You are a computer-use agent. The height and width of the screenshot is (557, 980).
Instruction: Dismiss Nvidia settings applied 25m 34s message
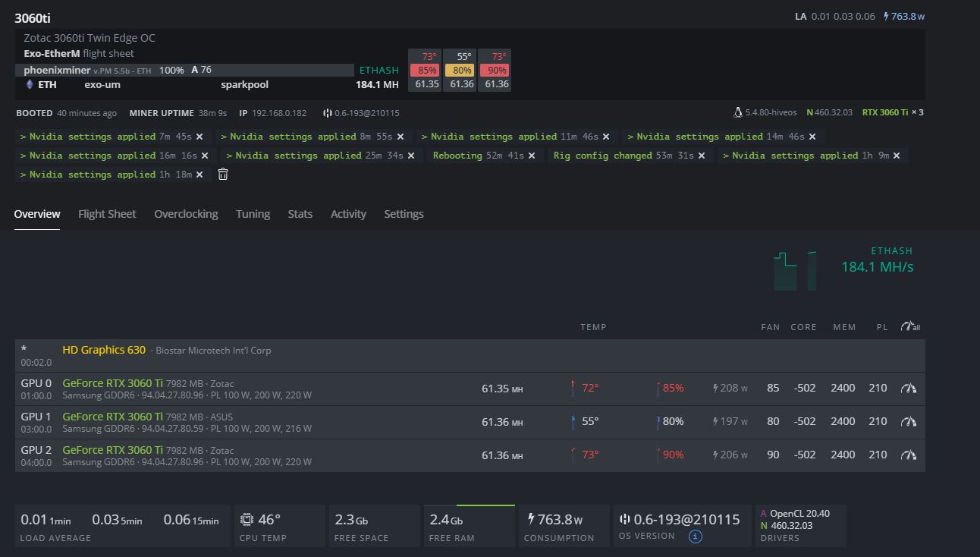(x=411, y=156)
